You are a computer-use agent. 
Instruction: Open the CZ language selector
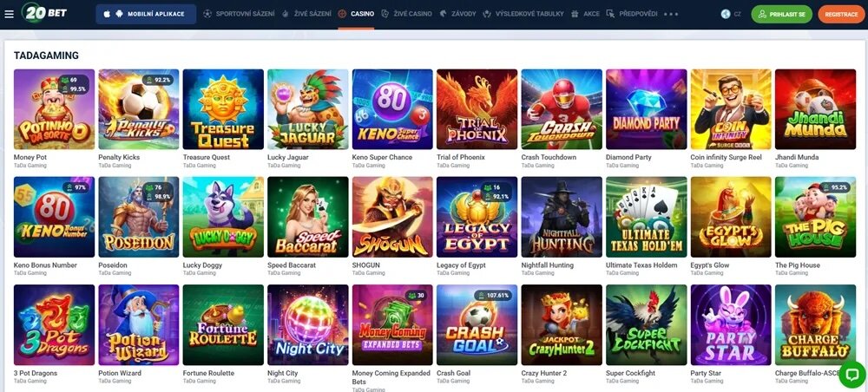pyautogui.click(x=737, y=14)
